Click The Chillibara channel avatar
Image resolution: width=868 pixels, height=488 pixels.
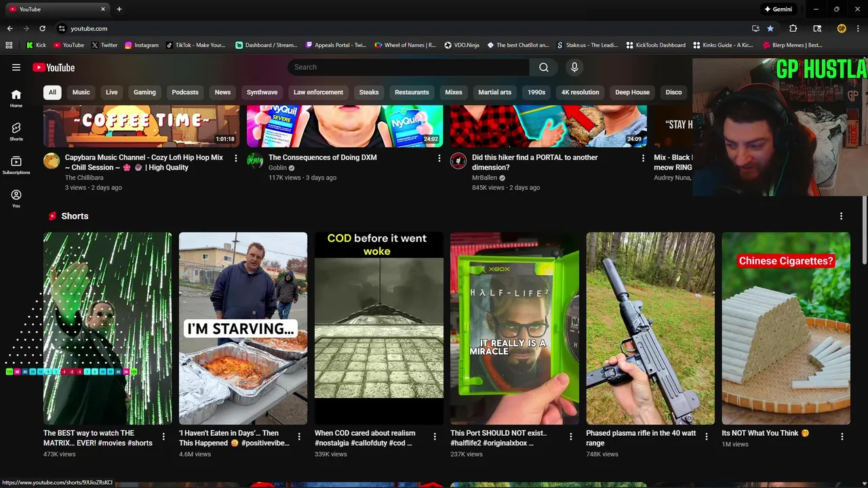tap(52, 161)
